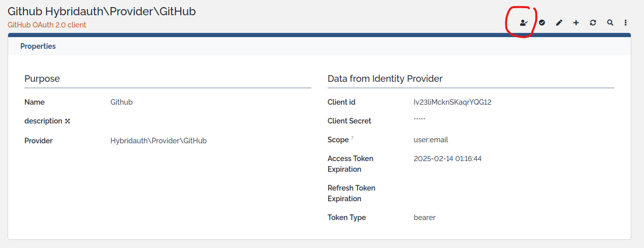This screenshot has width=644, height=248.
Task: Switch to the Properties tab
Action: click(38, 46)
